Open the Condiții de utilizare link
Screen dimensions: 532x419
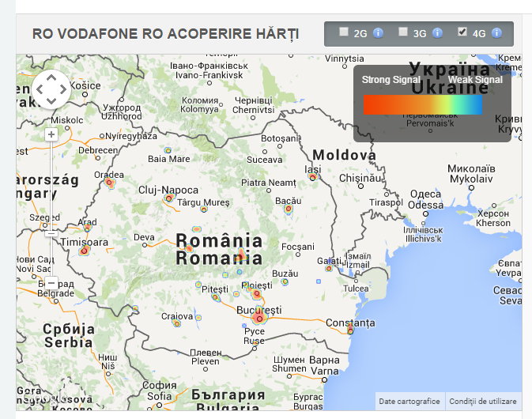pos(482,402)
